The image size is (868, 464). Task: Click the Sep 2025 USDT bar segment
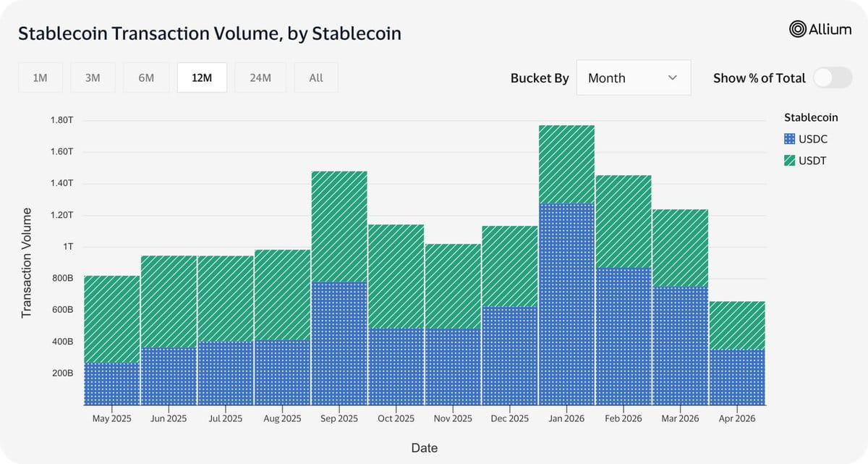[x=339, y=227]
